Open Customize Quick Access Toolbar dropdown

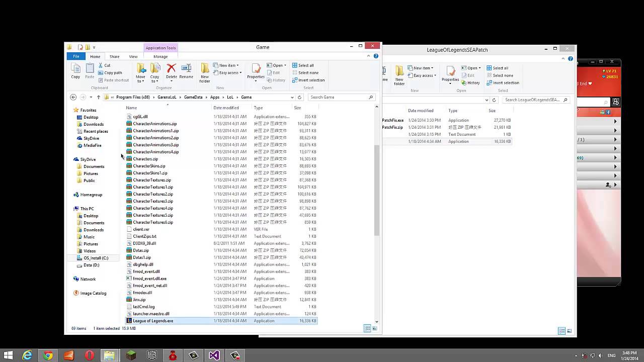(x=94, y=47)
